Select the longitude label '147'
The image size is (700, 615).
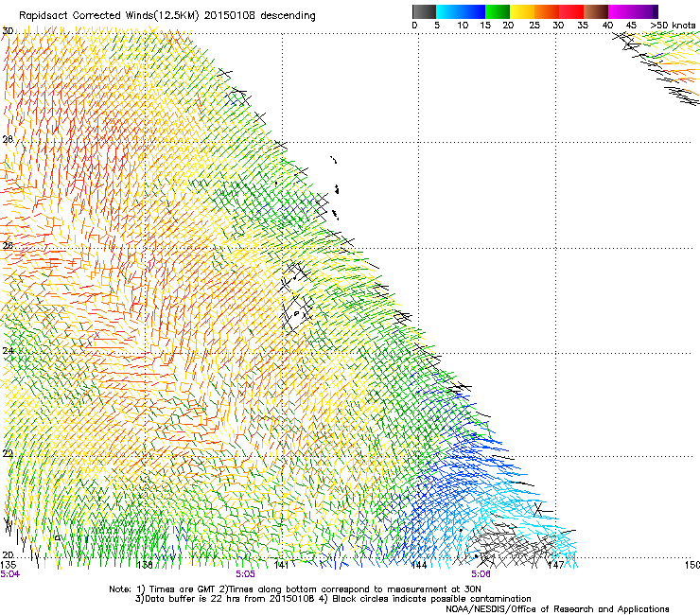point(555,565)
